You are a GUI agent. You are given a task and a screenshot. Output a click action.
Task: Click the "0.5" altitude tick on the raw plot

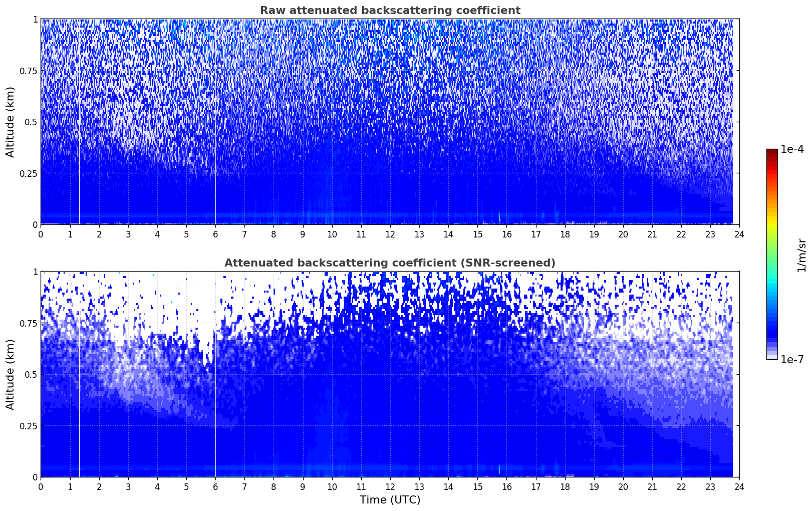click(30, 122)
